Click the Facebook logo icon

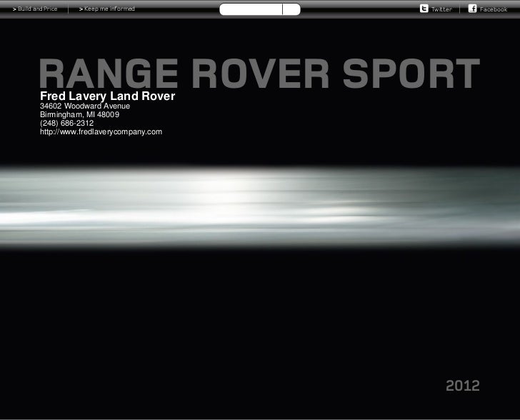[472, 9]
